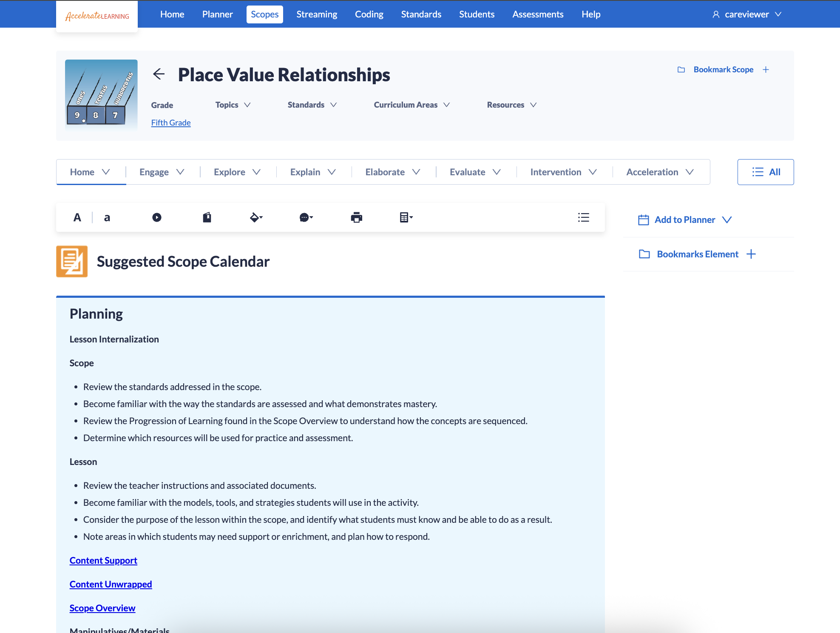Open the paint bucket highlight tool
The height and width of the screenshot is (633, 840).
click(x=256, y=217)
